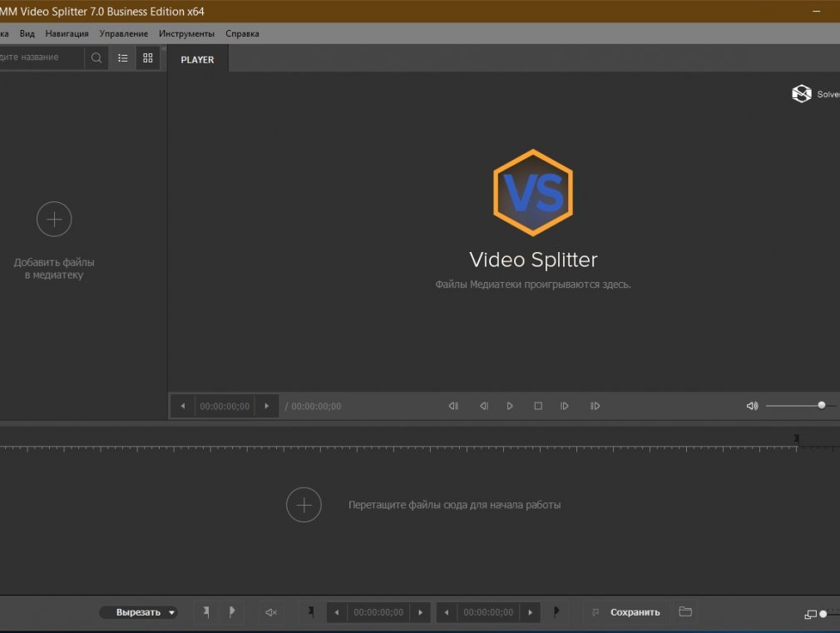Open the Вид menu
The width and height of the screenshot is (840, 633).
click(27, 33)
